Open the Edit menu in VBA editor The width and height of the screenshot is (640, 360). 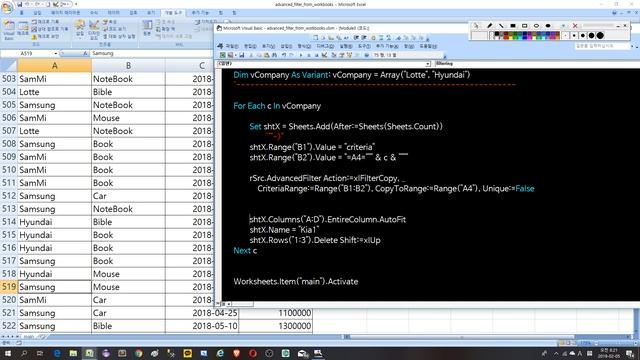[250, 46]
